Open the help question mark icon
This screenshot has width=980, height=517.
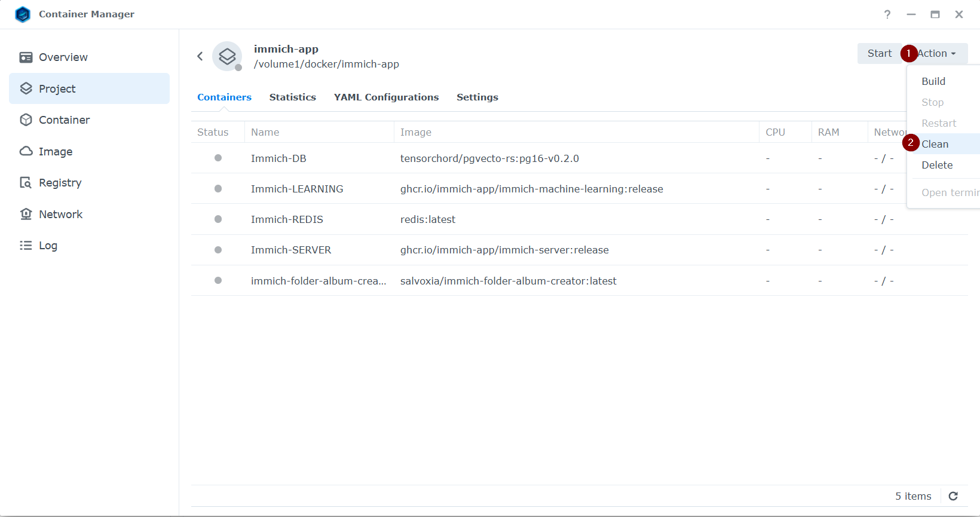[887, 14]
